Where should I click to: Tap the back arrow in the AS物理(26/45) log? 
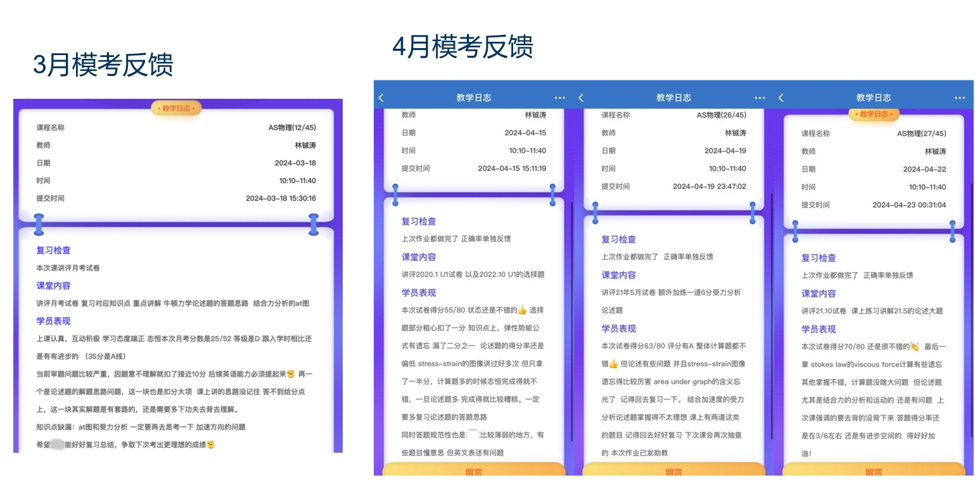581,98
